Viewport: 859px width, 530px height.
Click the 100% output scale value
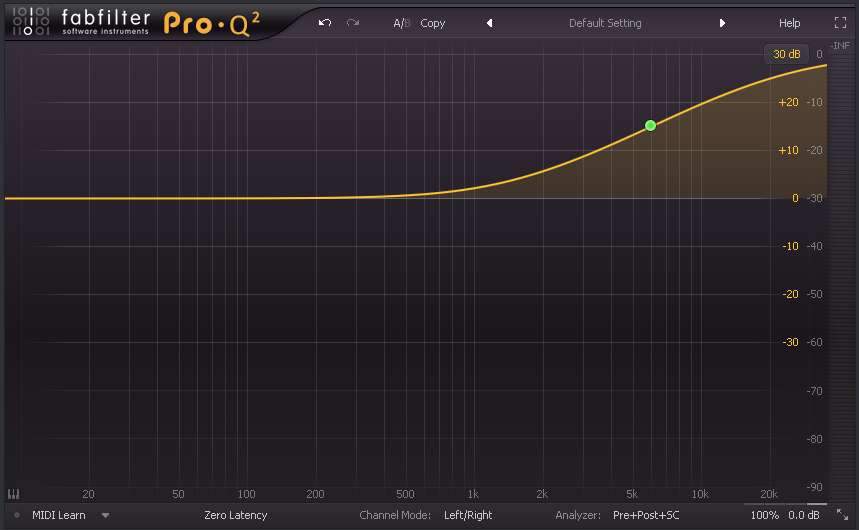pos(764,515)
